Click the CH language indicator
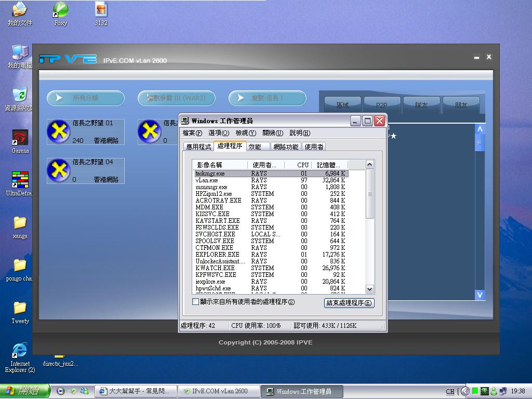 click(450, 391)
